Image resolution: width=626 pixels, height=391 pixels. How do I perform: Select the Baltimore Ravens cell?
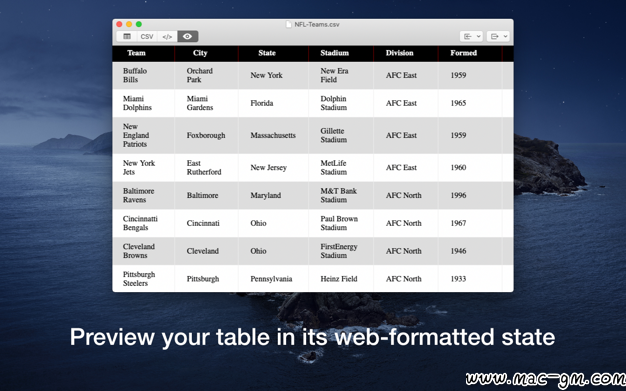point(143,195)
